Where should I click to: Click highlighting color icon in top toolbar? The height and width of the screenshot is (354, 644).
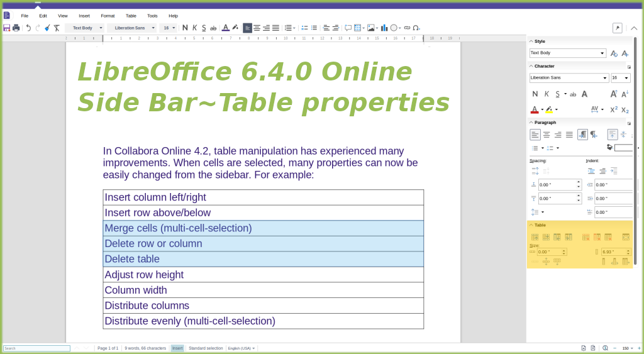235,28
